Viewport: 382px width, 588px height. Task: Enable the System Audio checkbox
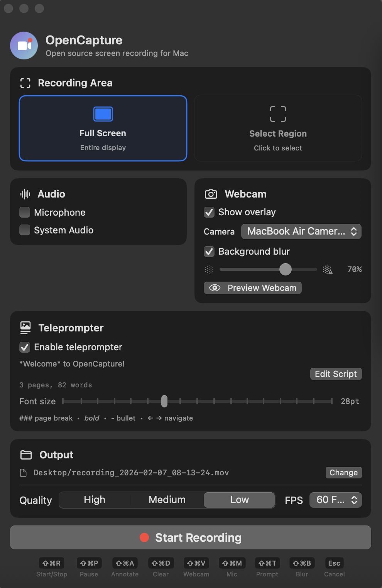pos(25,230)
